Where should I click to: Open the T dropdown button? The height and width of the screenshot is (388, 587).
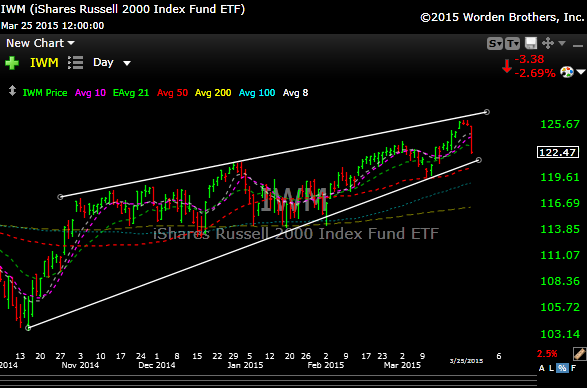[x=513, y=43]
